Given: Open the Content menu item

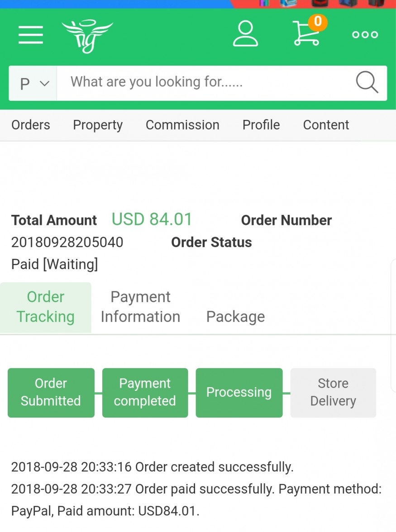Looking at the screenshot, I should 326,125.
